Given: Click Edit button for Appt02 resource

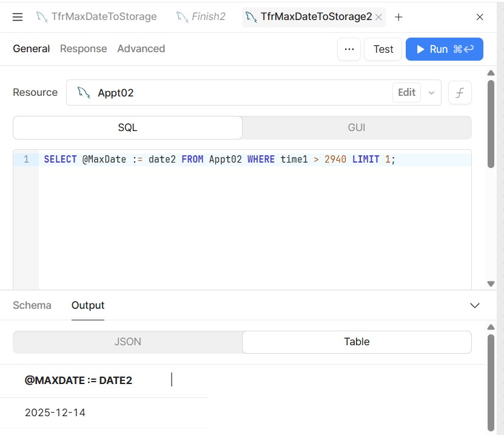Looking at the screenshot, I should tap(406, 92).
